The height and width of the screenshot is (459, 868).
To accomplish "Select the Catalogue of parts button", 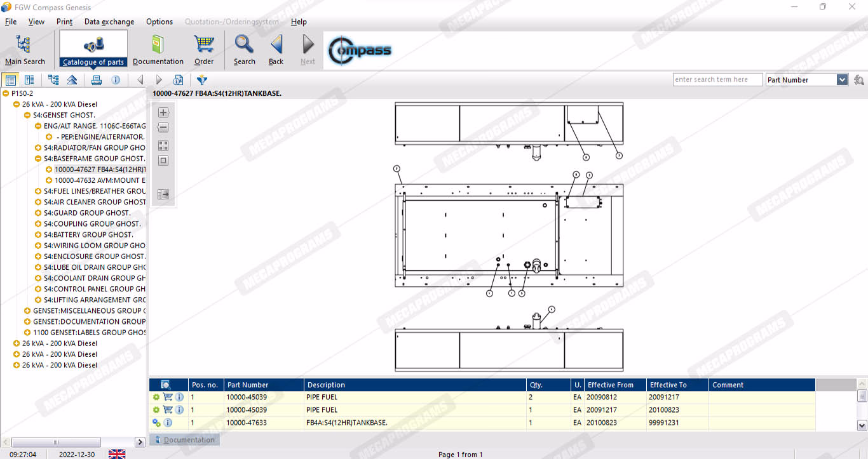I will click(93, 50).
